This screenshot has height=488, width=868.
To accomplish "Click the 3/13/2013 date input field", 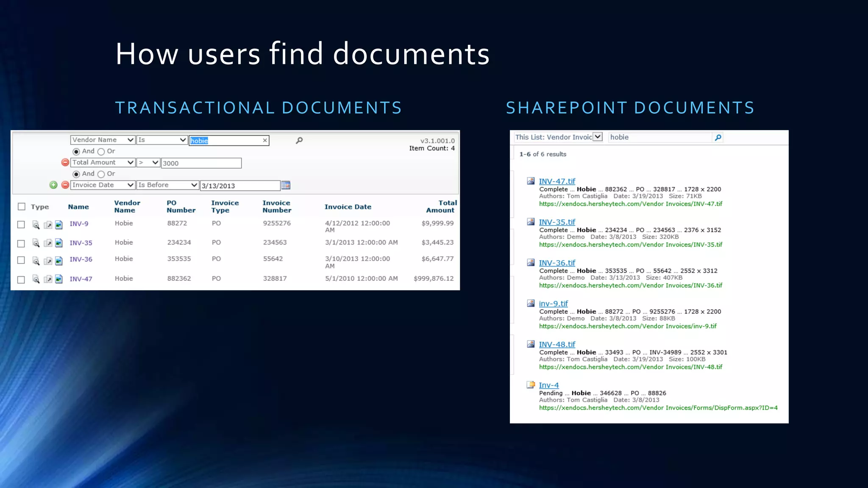I will click(240, 186).
